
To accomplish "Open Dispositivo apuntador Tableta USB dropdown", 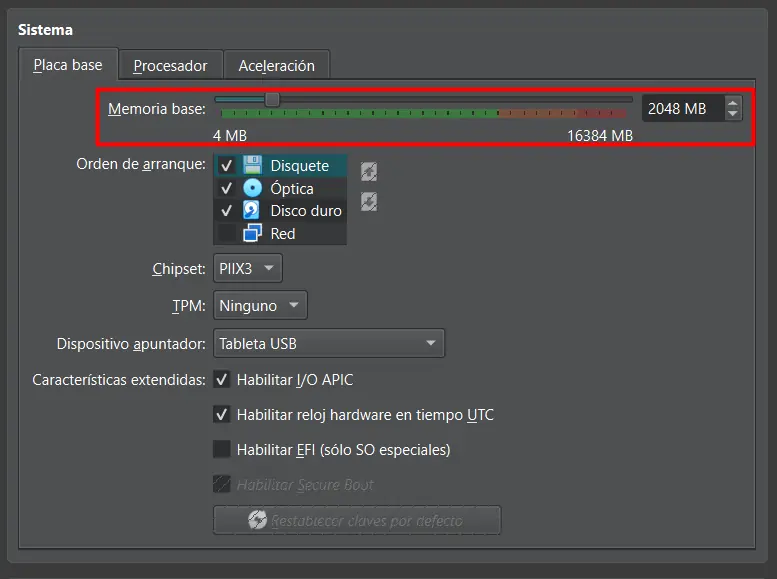I will click(329, 343).
